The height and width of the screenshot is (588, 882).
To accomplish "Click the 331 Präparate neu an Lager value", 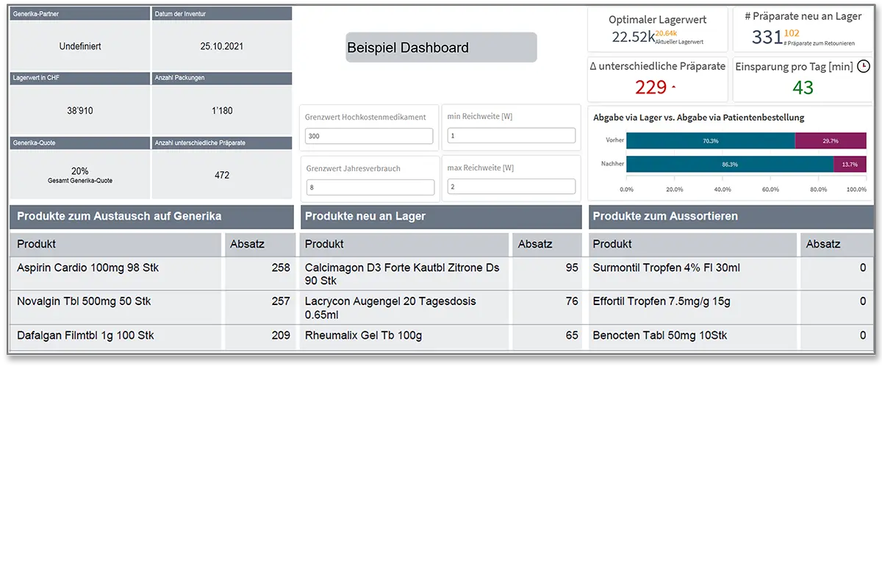I will click(767, 37).
